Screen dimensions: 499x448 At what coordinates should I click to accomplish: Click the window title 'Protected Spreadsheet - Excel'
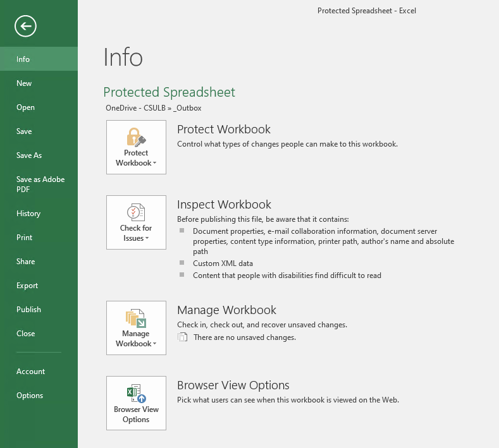[367, 11]
